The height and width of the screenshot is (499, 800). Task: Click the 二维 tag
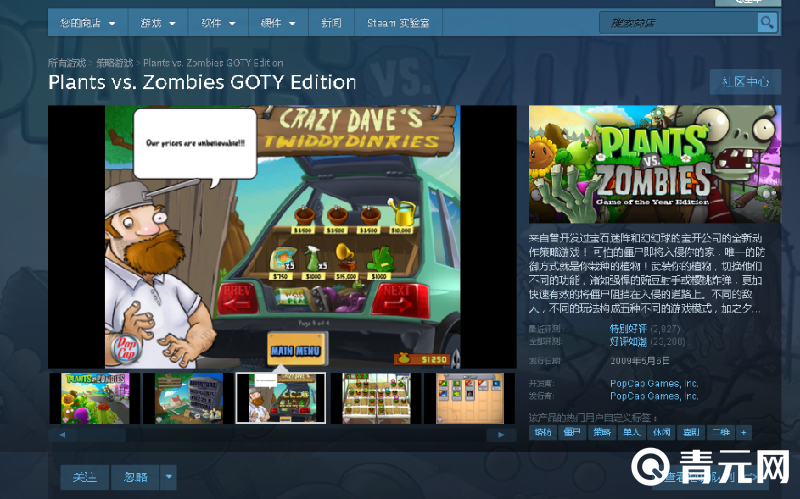coord(721,433)
